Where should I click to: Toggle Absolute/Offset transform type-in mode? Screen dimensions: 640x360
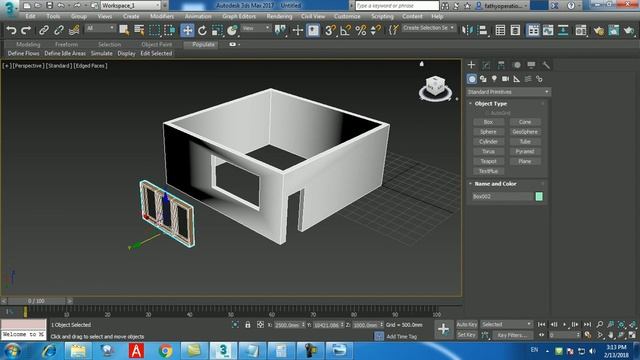[260, 325]
